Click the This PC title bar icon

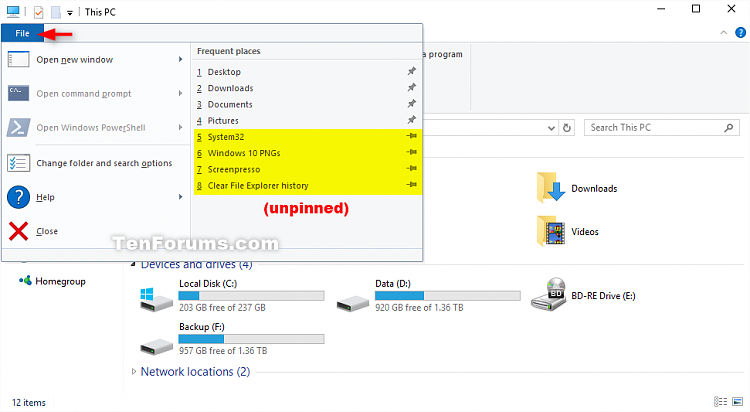tap(13, 11)
